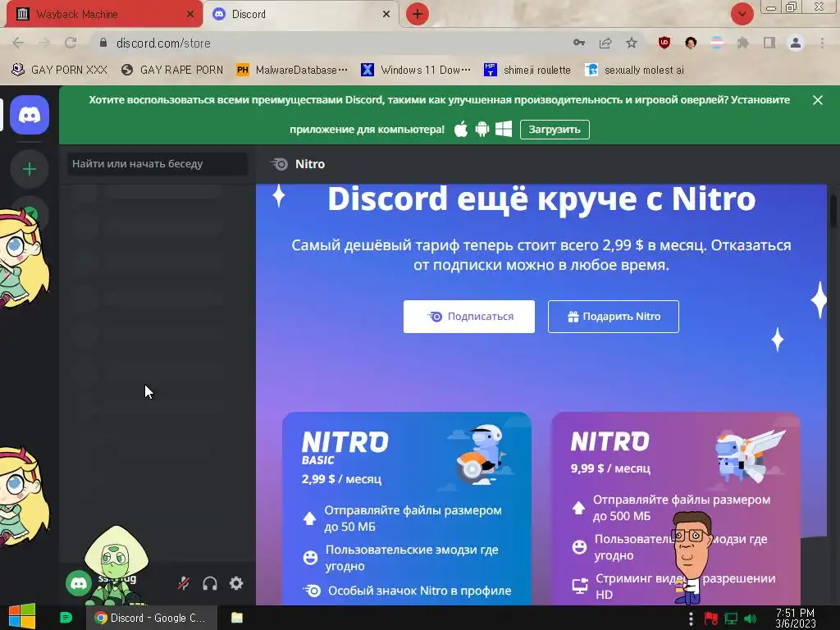Open Chrome three-dot menu
The height and width of the screenshot is (630, 840).
click(822, 43)
